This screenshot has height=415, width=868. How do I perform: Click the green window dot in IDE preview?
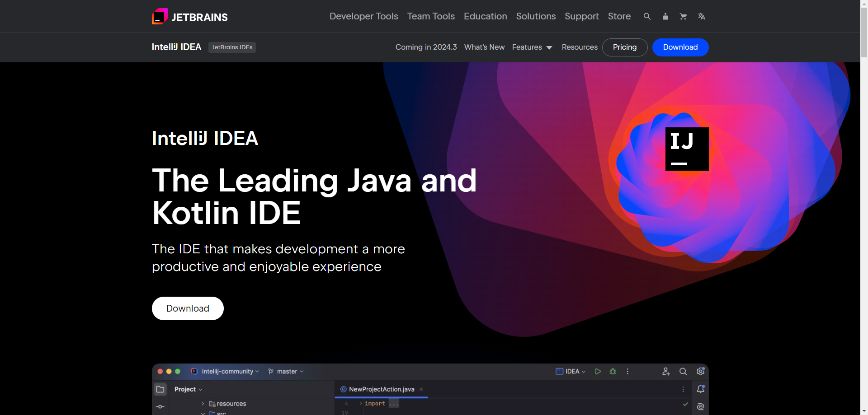pos(178,371)
